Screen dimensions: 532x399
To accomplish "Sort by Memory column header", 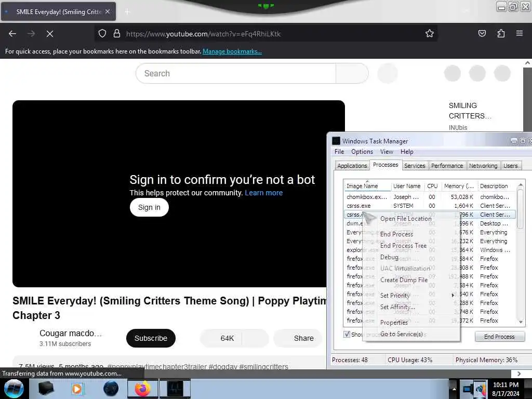I will (459, 186).
